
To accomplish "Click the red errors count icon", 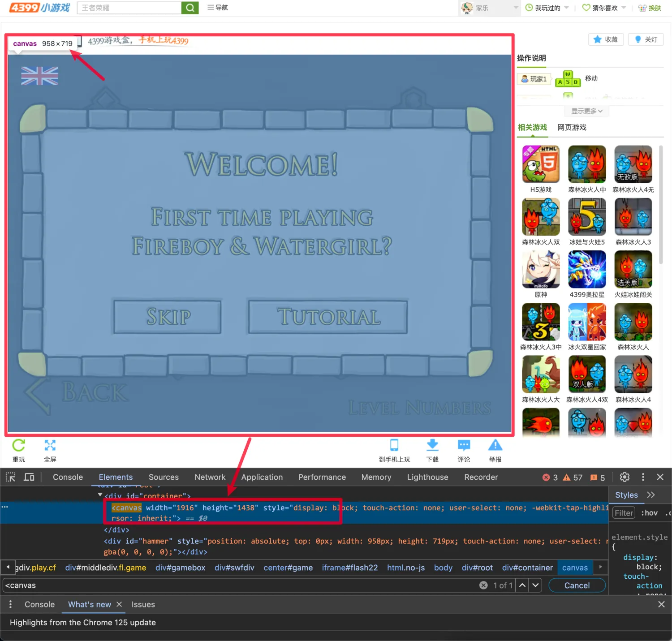I will point(546,478).
